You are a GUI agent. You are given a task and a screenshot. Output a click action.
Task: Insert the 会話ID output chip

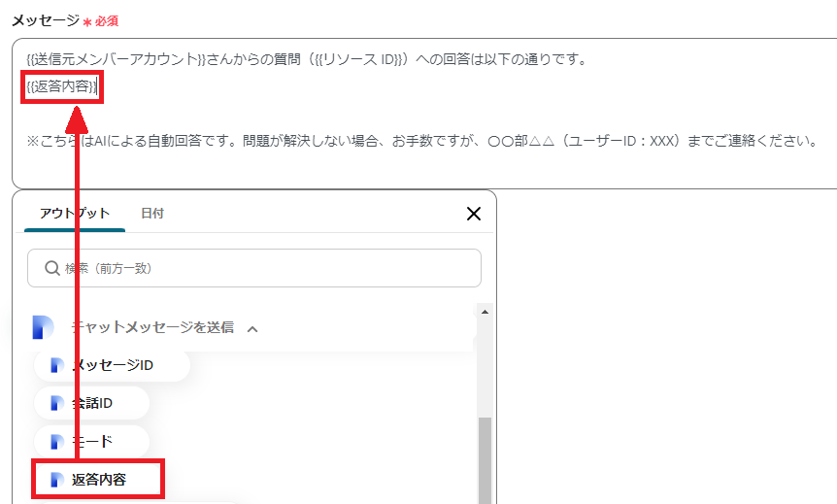tap(92, 403)
